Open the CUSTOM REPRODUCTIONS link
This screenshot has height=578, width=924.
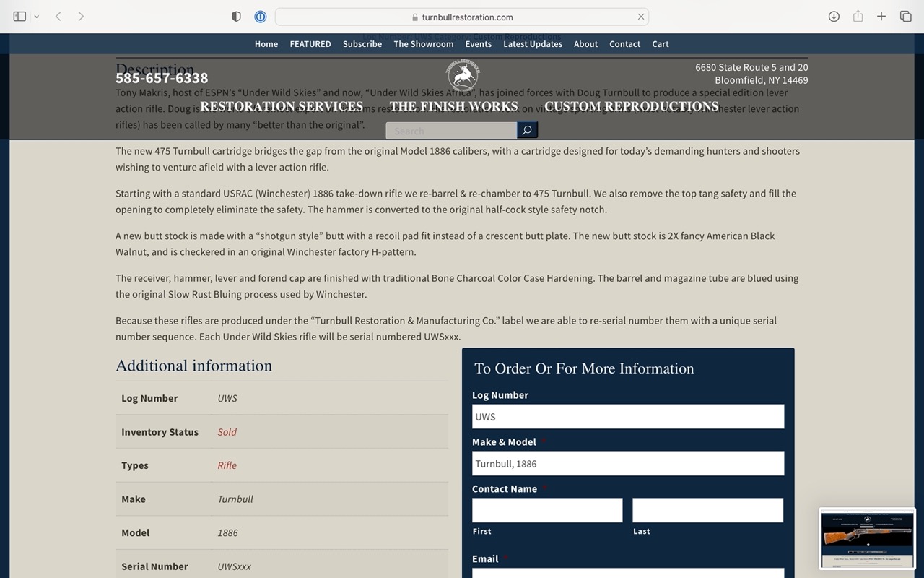[x=632, y=106]
